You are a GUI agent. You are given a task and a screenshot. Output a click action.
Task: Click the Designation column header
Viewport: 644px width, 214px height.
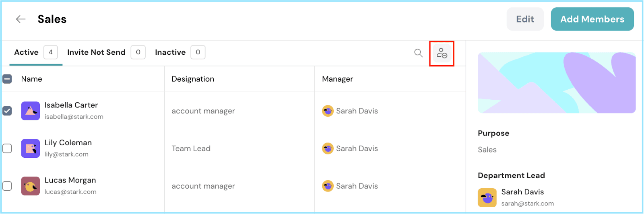pyautogui.click(x=193, y=79)
